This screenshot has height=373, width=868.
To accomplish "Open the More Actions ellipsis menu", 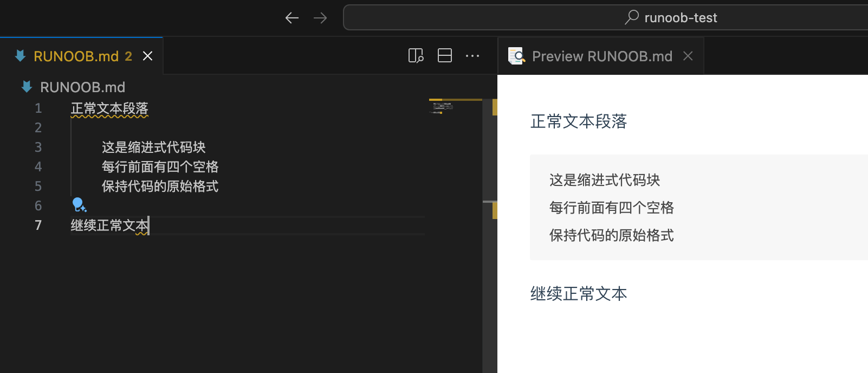I will coord(472,56).
